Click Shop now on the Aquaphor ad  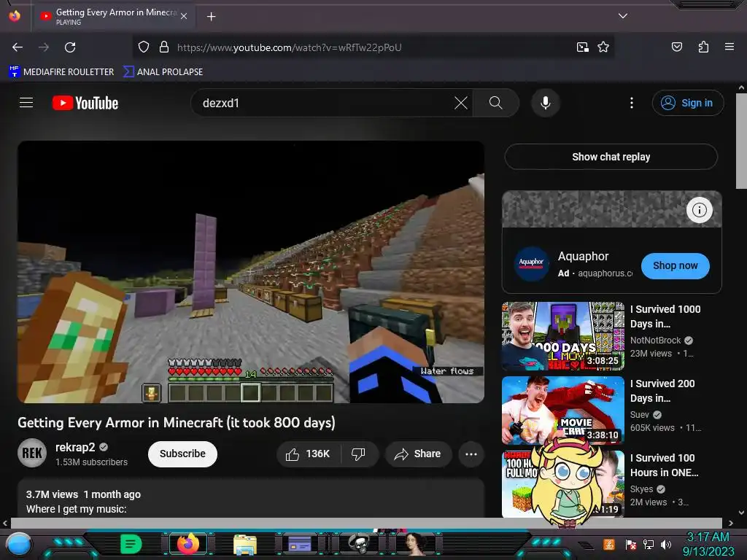(675, 265)
